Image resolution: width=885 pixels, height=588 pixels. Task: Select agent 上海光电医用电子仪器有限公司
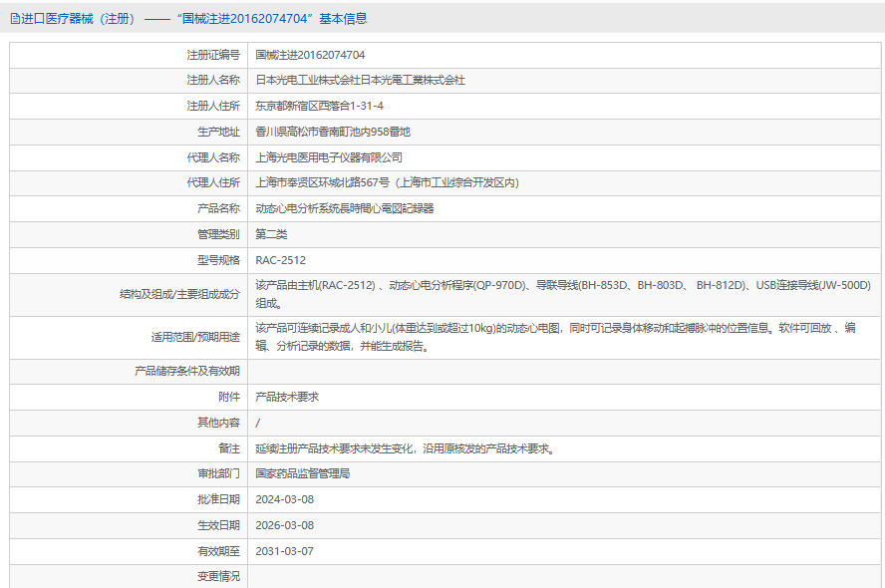click(x=329, y=157)
